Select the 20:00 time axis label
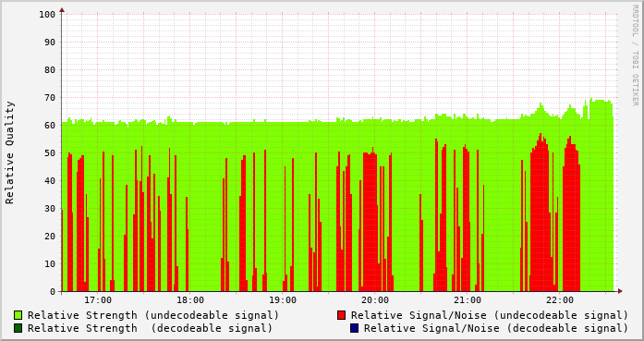Image resolution: width=644 pixels, height=341 pixels. click(375, 300)
